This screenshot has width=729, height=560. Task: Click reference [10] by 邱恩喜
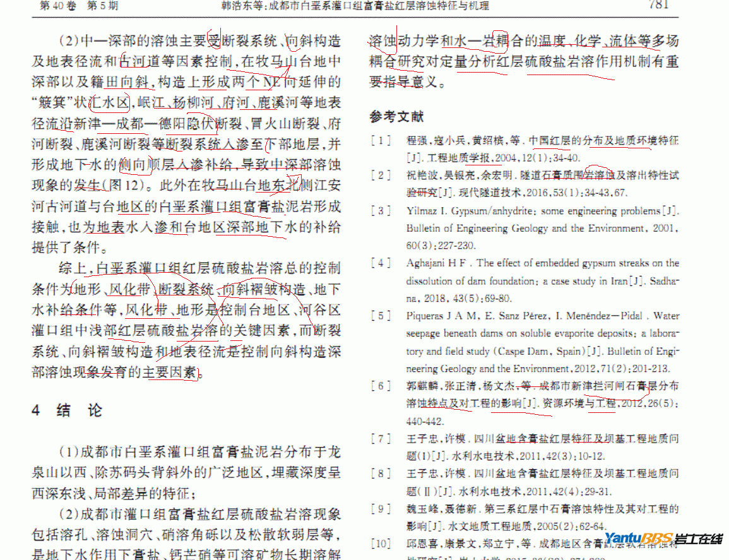(492, 544)
